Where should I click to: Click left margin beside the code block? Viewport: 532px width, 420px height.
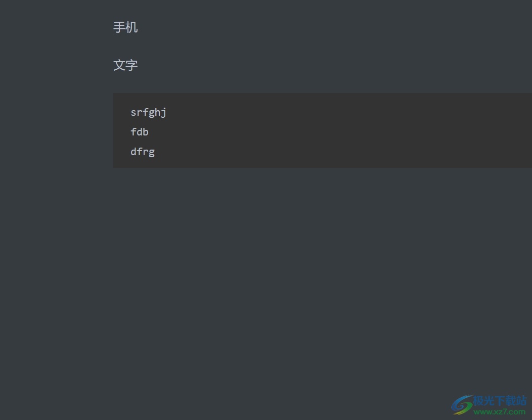[x=56, y=130]
